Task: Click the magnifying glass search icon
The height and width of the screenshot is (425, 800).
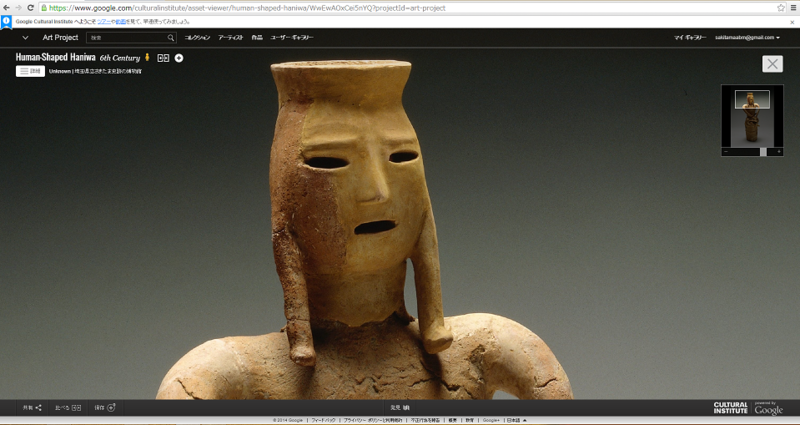Action: tap(171, 38)
